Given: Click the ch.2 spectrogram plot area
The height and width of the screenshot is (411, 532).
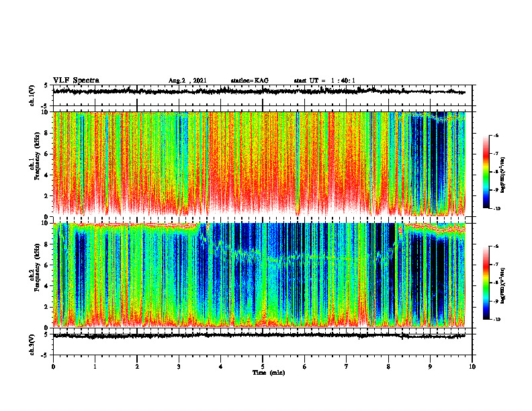Looking at the screenshot, I should click(259, 275).
